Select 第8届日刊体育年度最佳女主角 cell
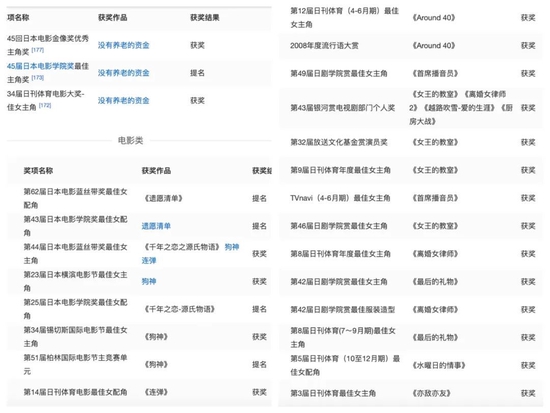Image resolution: width=550 pixels, height=413 pixels. [340, 254]
